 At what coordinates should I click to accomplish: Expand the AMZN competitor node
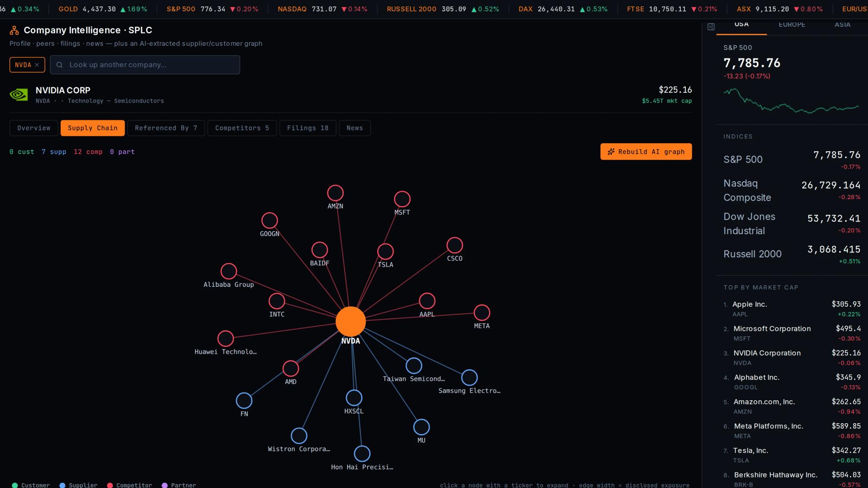(x=335, y=193)
